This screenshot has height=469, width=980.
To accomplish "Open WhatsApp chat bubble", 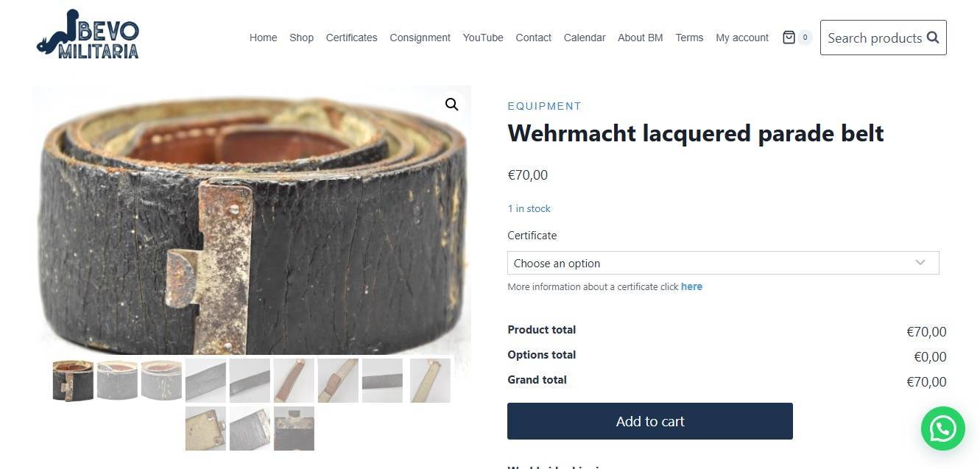I will pos(942,429).
